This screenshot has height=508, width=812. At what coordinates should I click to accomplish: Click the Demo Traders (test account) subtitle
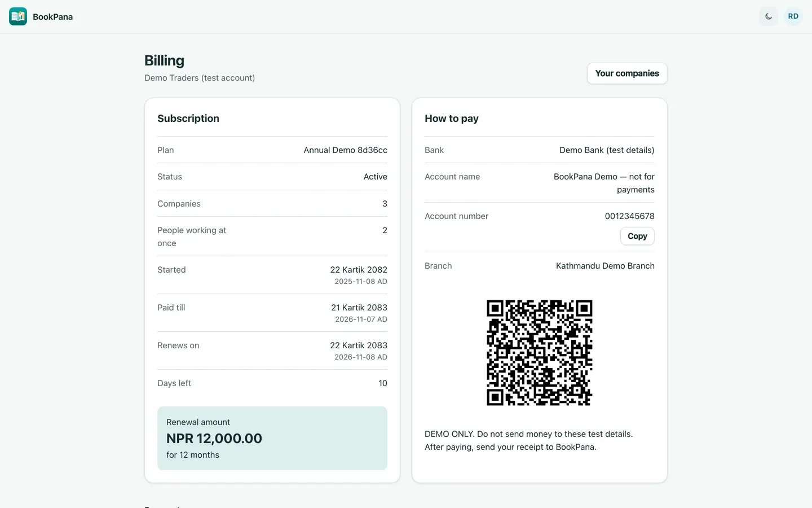(200, 78)
